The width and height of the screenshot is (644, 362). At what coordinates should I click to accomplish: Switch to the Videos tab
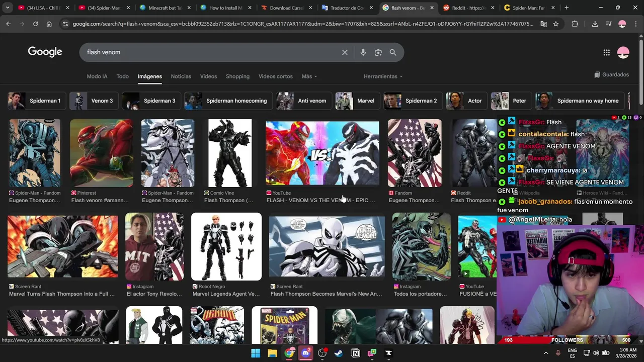(208, 76)
